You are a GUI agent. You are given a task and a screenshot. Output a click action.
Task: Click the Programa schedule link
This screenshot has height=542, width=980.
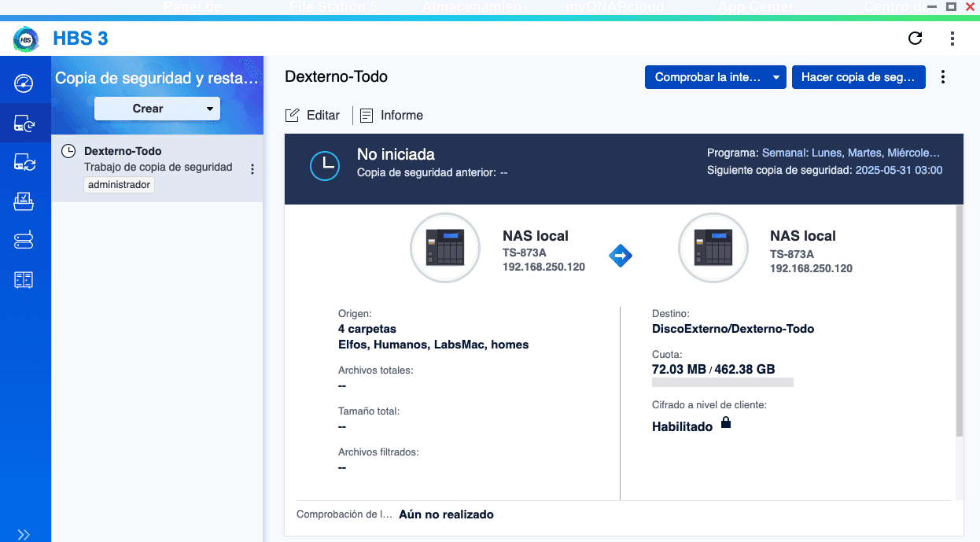[x=850, y=153]
